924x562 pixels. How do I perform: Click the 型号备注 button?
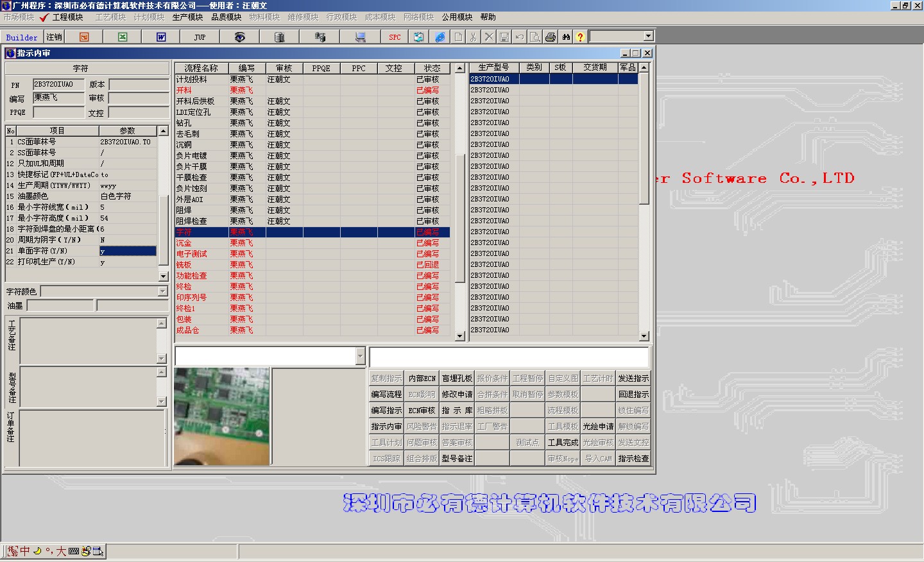[x=457, y=459]
